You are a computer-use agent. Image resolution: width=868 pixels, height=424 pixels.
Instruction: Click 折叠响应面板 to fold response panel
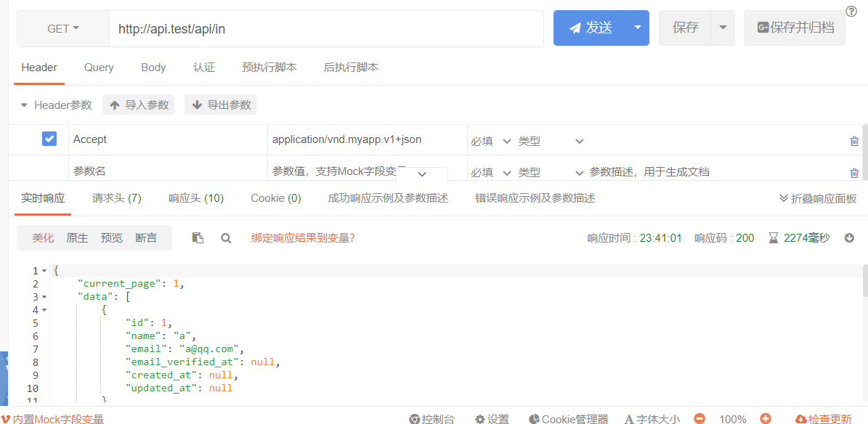pos(818,199)
